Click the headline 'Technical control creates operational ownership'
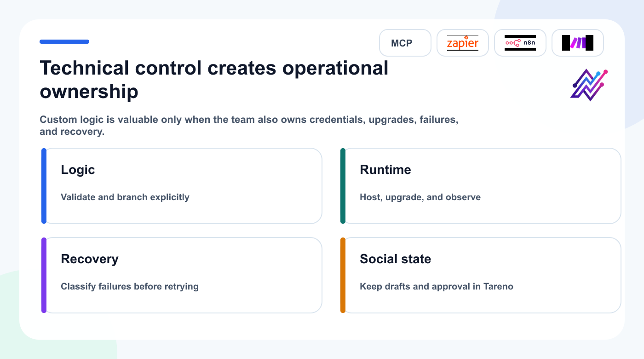This screenshot has height=359, width=644. pyautogui.click(x=214, y=80)
